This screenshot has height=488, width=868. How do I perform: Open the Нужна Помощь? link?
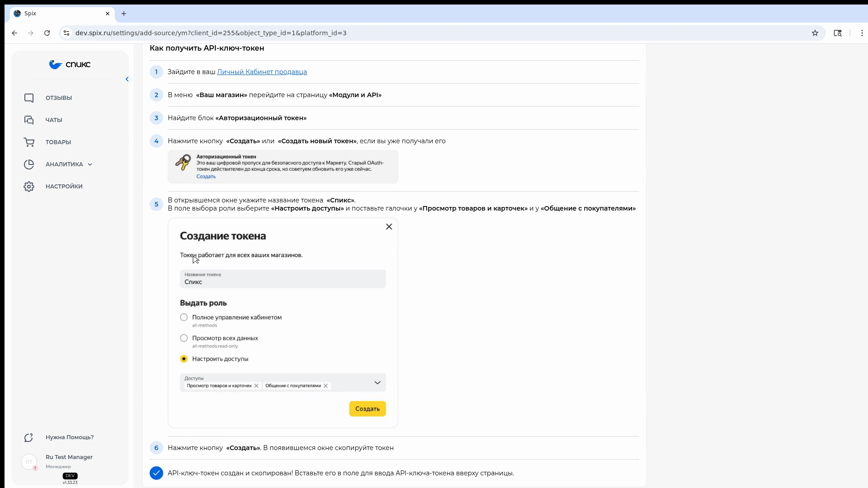click(70, 437)
